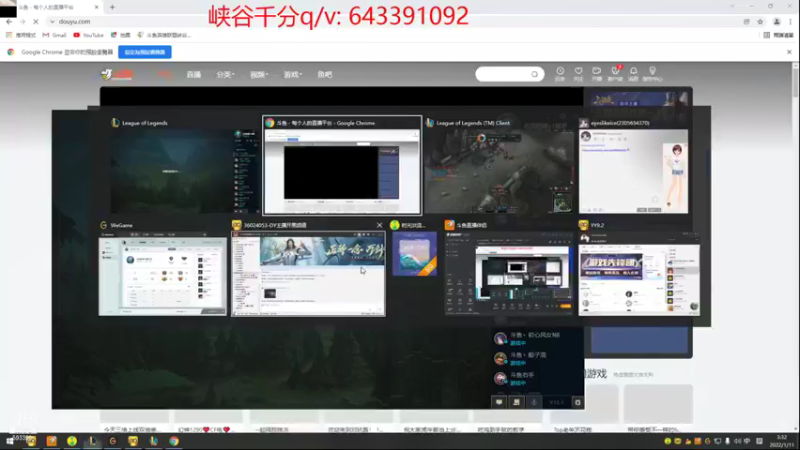Image resolution: width=800 pixels, height=450 pixels.
Task: Click the chat bubble icon in LoL client
Action: tap(499, 402)
